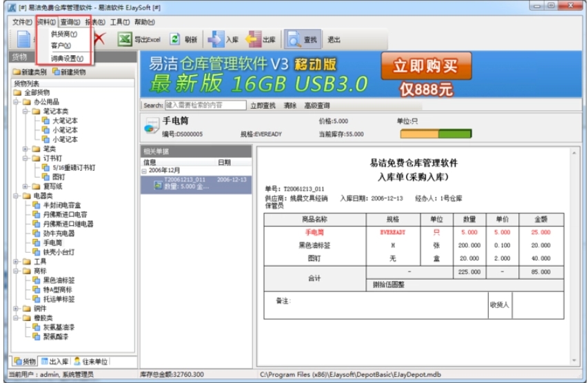The width and height of the screenshot is (588, 383).
Task: Click the 立即查找 button
Action: [x=263, y=105]
